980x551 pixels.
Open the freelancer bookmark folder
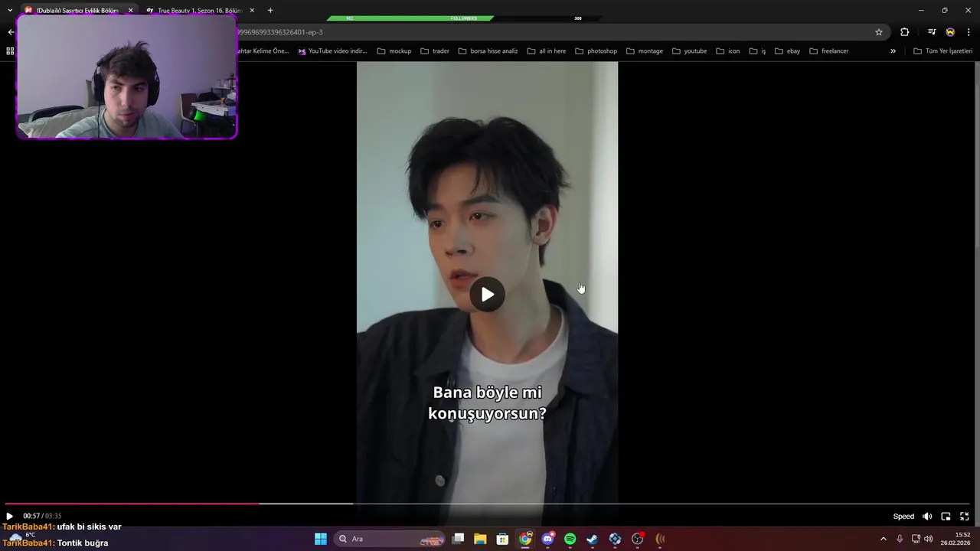point(829,51)
